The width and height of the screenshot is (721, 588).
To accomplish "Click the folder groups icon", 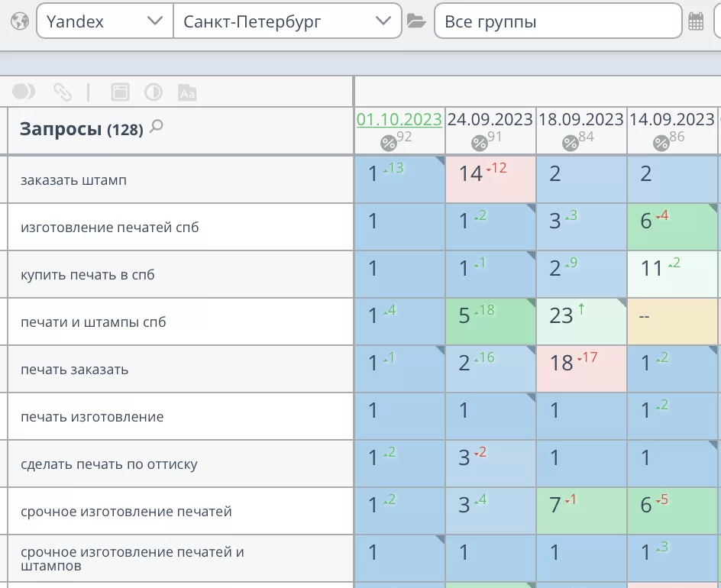I will (x=416, y=21).
